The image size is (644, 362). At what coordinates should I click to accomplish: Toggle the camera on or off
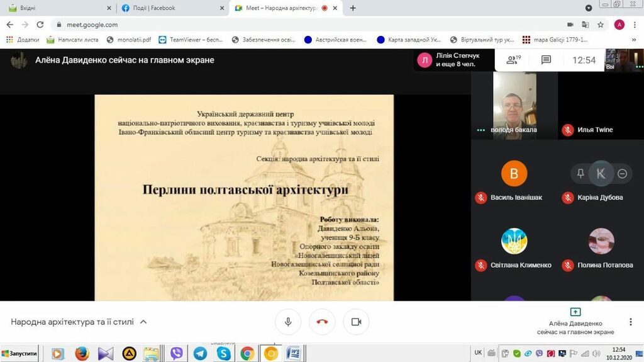coord(356,322)
